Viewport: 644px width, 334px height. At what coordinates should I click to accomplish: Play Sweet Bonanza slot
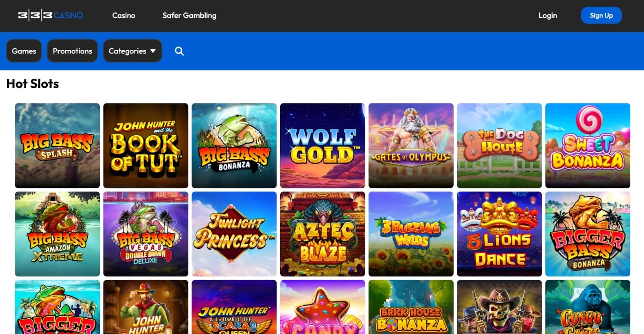(x=588, y=146)
